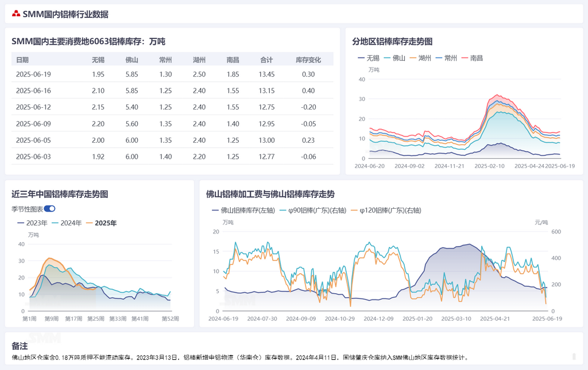This screenshot has height=370, width=588.
Task: Click total 12.77 in the 2025-06-03 row
Action: pos(266,157)
